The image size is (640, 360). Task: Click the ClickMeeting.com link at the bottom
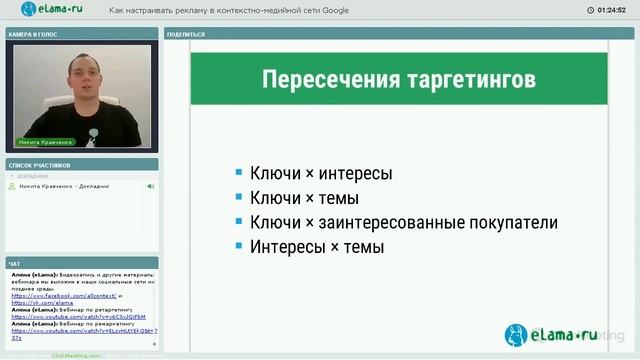click(x=76, y=356)
